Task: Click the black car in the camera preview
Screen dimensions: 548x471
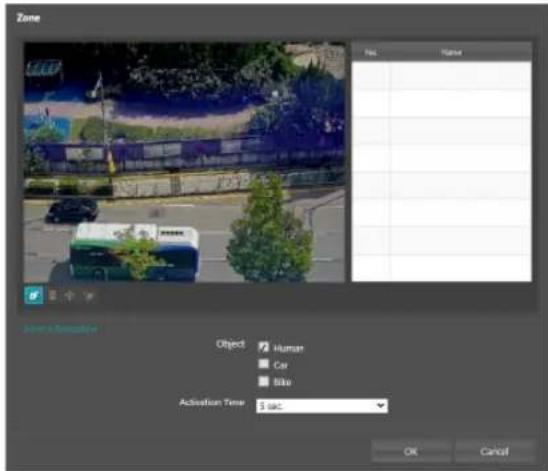Action: click(72, 210)
